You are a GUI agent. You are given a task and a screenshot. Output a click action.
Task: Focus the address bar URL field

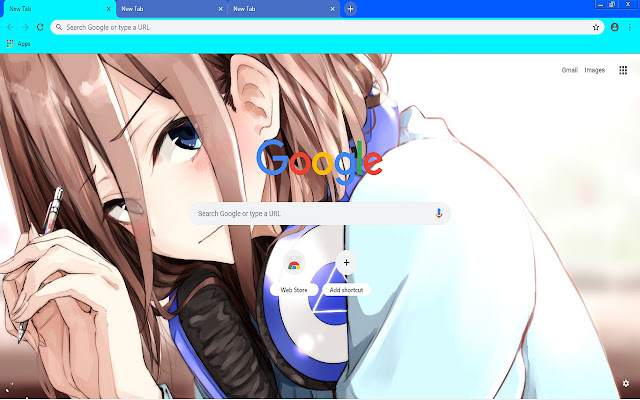pyautogui.click(x=327, y=27)
